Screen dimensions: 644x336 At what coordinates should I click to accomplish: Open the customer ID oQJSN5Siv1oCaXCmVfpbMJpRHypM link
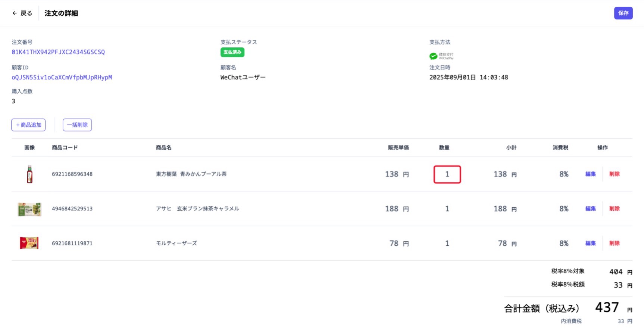tap(62, 77)
